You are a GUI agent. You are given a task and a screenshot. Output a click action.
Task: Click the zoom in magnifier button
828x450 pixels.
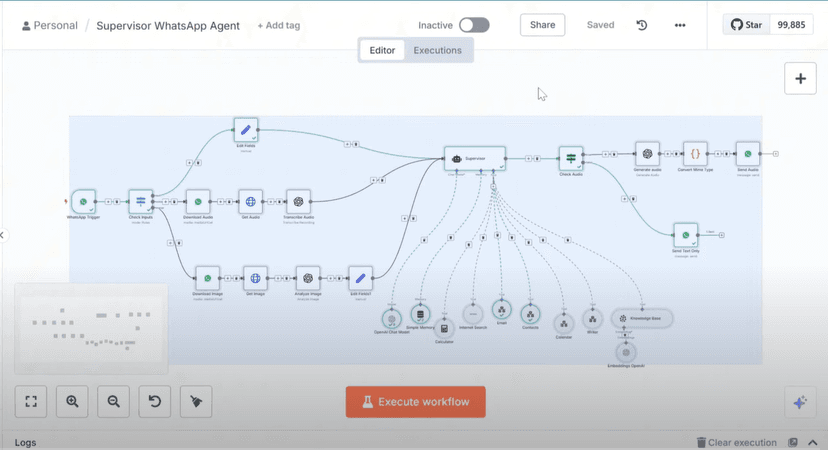click(x=72, y=401)
